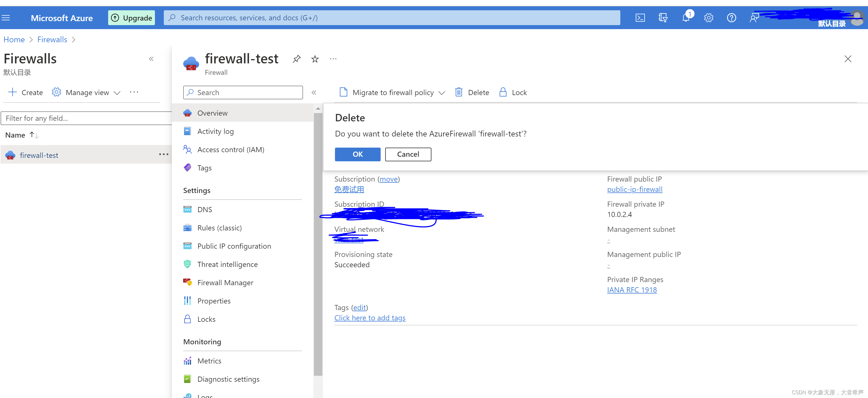Open more commands in Firewalls toolbar
This screenshot has width=868, height=398.
click(x=134, y=92)
